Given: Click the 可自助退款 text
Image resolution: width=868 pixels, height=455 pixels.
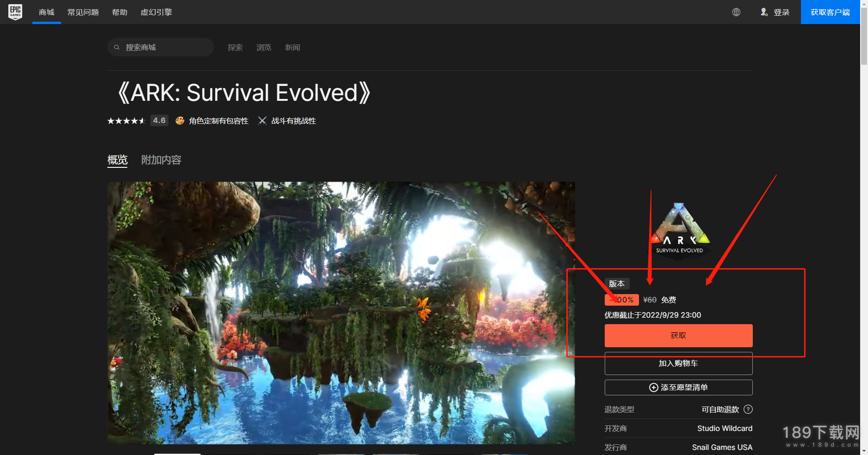Looking at the screenshot, I should 720,409.
